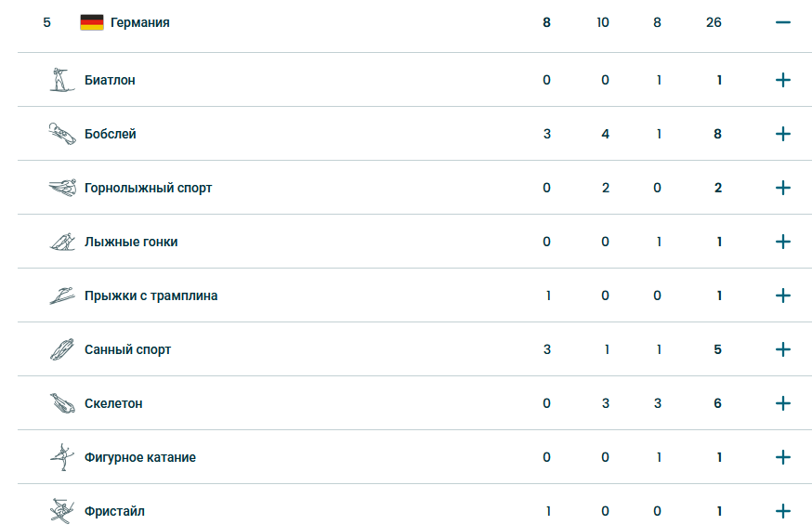Screen dimensions: 812x525
Task: Click the alpine skiing icon
Action: click(62, 188)
